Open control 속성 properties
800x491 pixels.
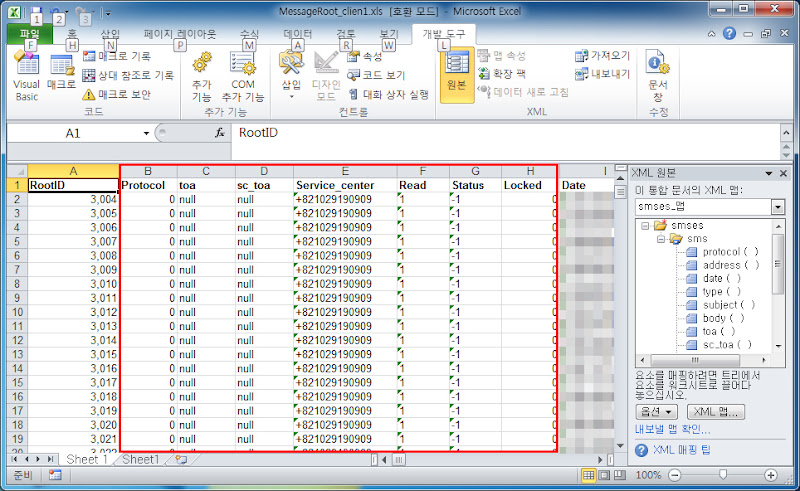365,56
